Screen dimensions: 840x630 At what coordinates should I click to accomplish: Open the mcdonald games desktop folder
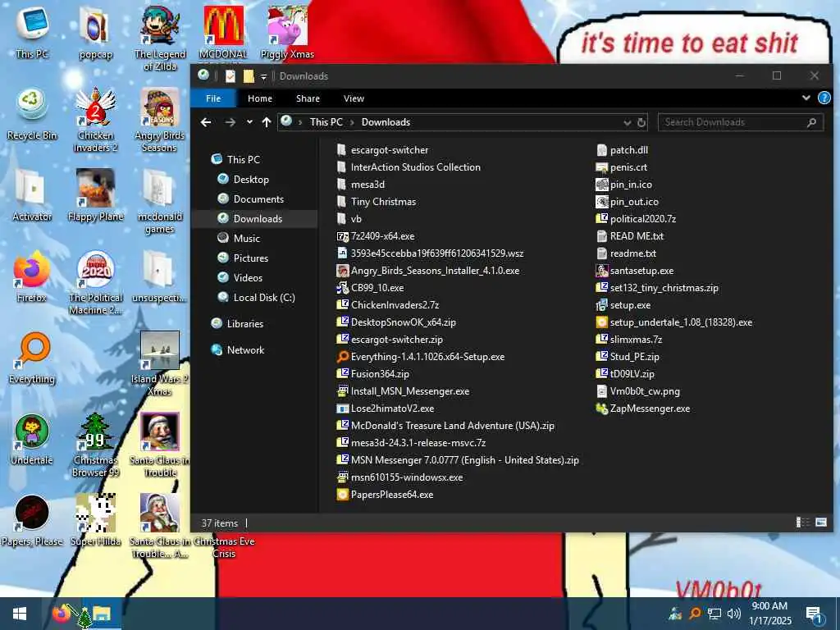coord(159,201)
